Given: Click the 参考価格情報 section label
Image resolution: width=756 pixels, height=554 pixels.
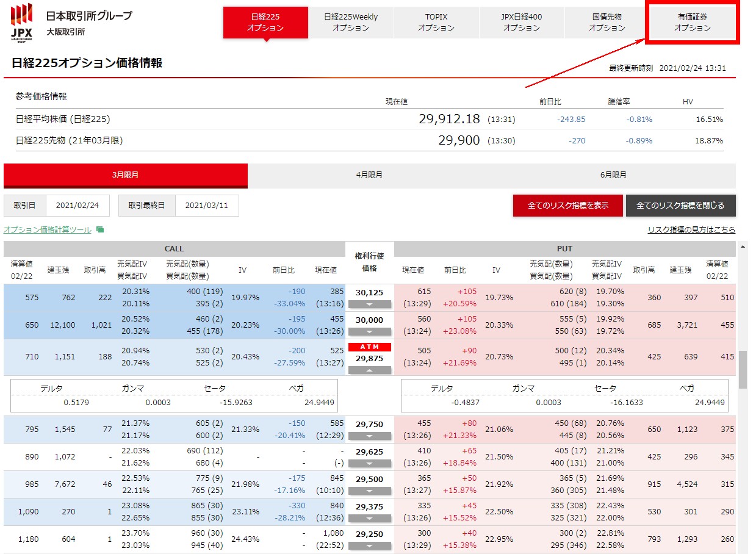Looking at the screenshot, I should tap(41, 96).
